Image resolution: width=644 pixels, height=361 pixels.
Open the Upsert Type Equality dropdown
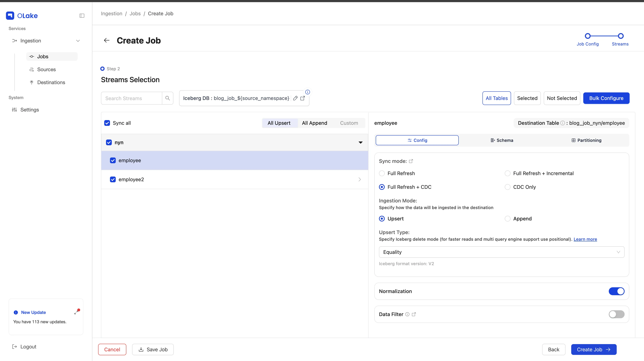coord(502,252)
